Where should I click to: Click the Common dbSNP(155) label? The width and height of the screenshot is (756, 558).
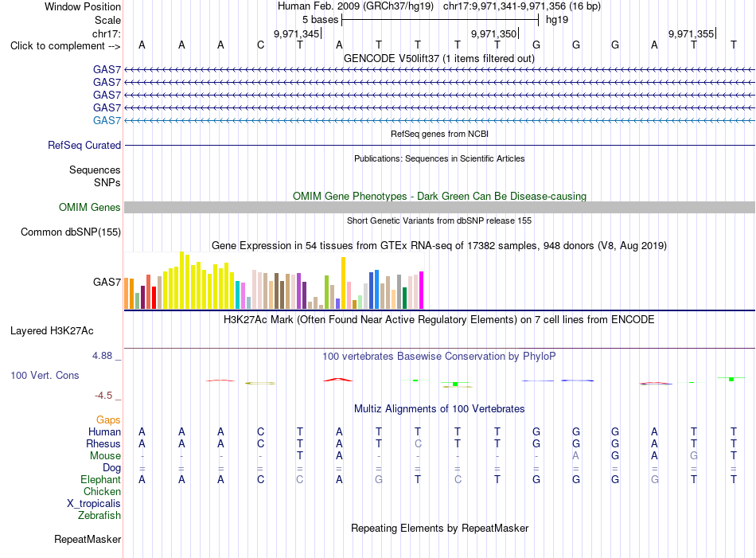[x=70, y=232]
